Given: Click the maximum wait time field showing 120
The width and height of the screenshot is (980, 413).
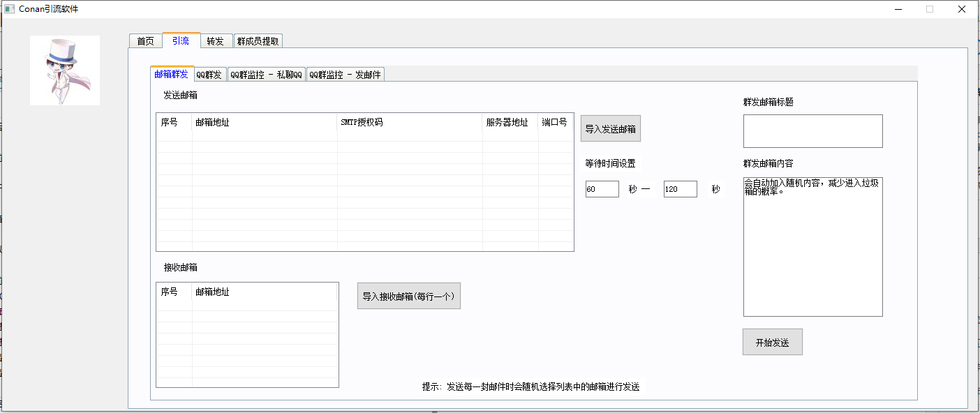Looking at the screenshot, I should (x=680, y=189).
